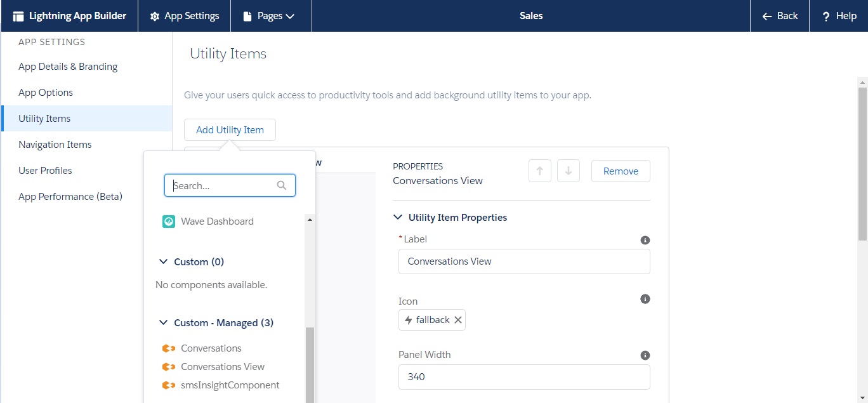Click the component Search field
The height and width of the screenshot is (403, 868).
230,186
